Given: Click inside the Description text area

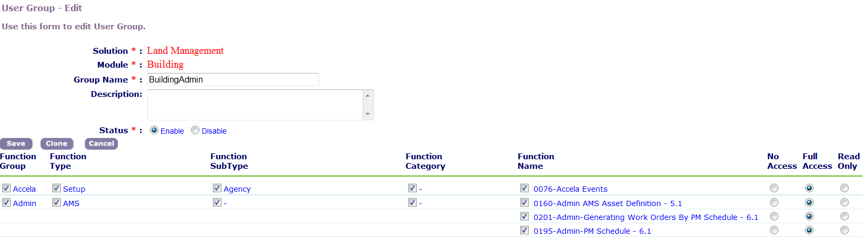Looking at the screenshot, I should (255, 105).
